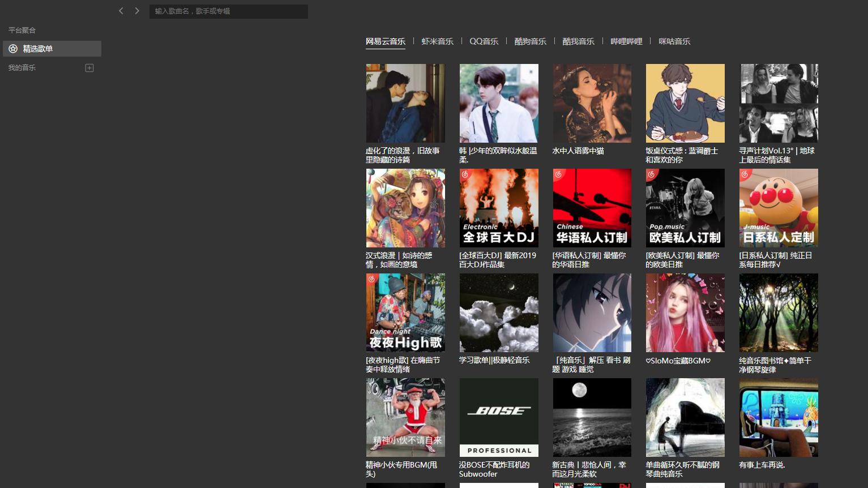This screenshot has width=868, height=488.
Task: Click the title 汉式浪漫 | 如诗的感情，如画的意境
Action: click(x=399, y=260)
